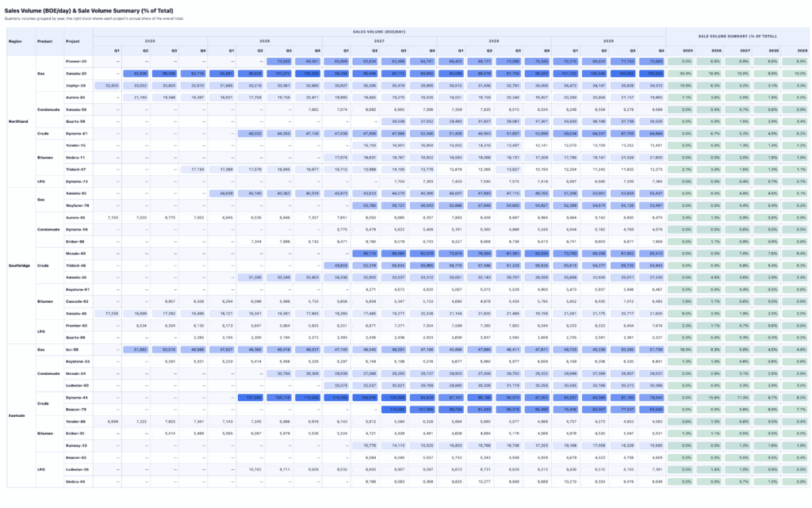This screenshot has width=812, height=508.
Task: Click the Northland region cell
Action: tap(18, 121)
